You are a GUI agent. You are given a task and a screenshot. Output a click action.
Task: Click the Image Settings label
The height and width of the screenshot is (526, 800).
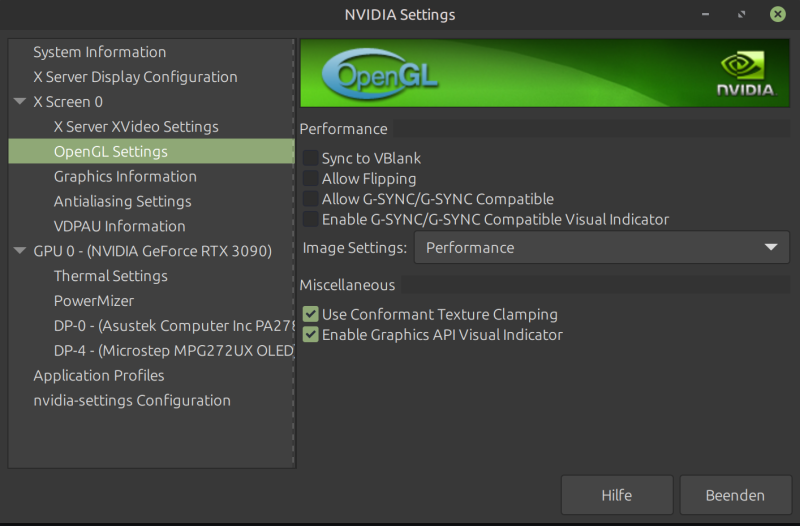(355, 248)
